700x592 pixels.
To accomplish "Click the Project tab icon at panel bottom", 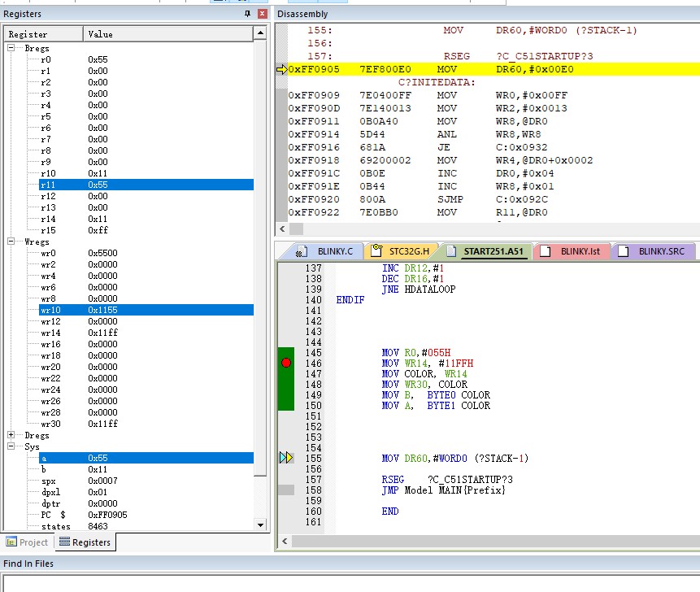I will [x=11, y=542].
